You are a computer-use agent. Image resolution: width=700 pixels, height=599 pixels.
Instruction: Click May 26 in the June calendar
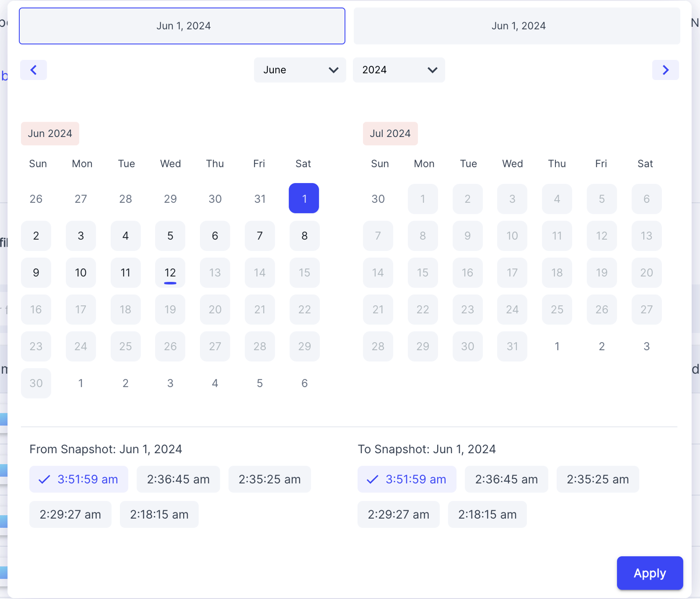(x=36, y=199)
